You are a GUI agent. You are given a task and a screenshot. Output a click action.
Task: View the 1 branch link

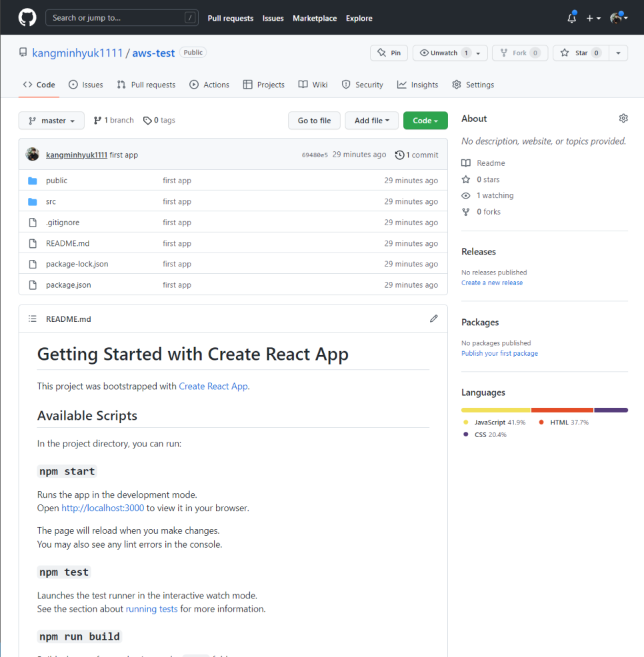click(113, 120)
